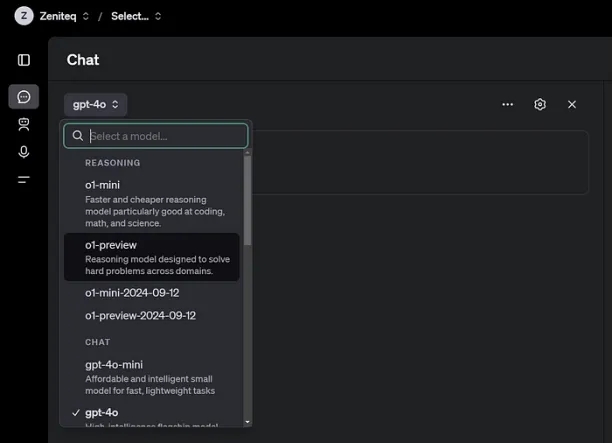
Task: Select the o1-preview model
Action: 152,257
